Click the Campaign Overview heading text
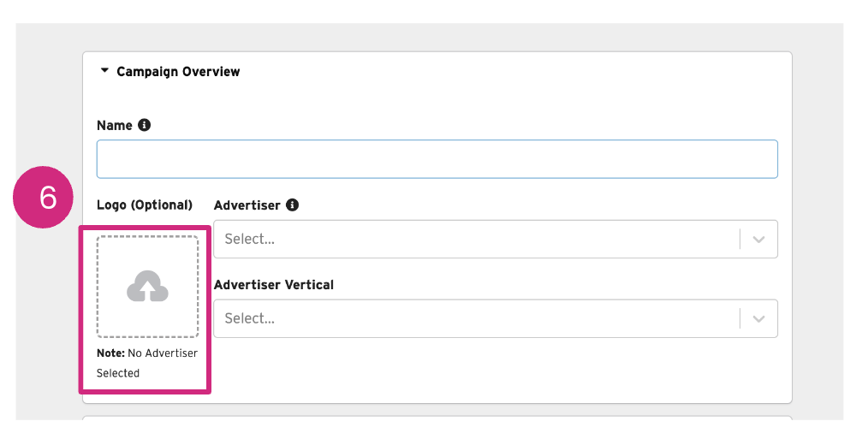The height and width of the screenshot is (433, 868). (178, 72)
